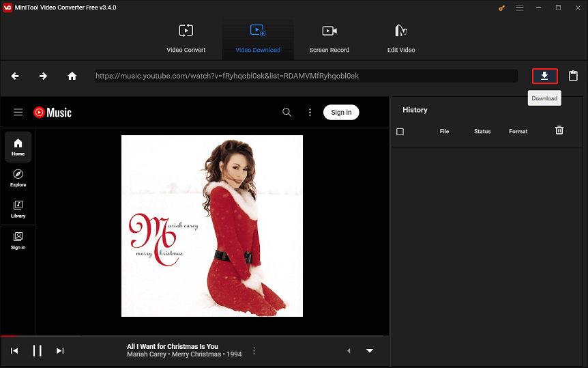The image size is (588, 368).
Task: Select Home in the Music sidebar
Action: click(18, 147)
